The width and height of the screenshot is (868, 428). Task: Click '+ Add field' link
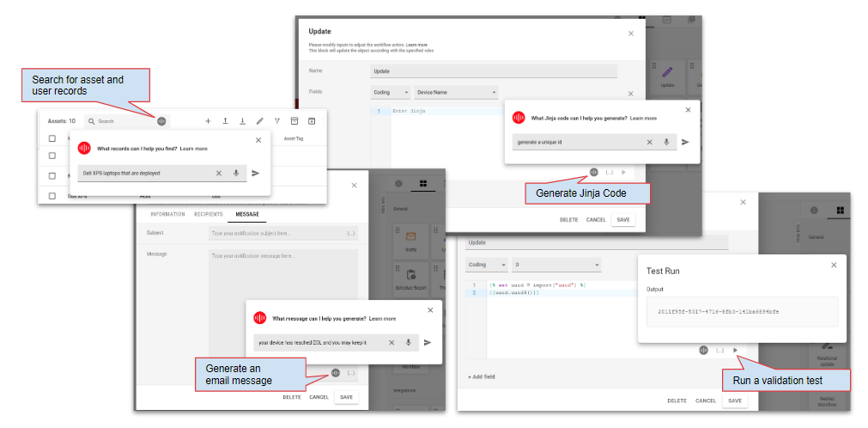pos(481,377)
